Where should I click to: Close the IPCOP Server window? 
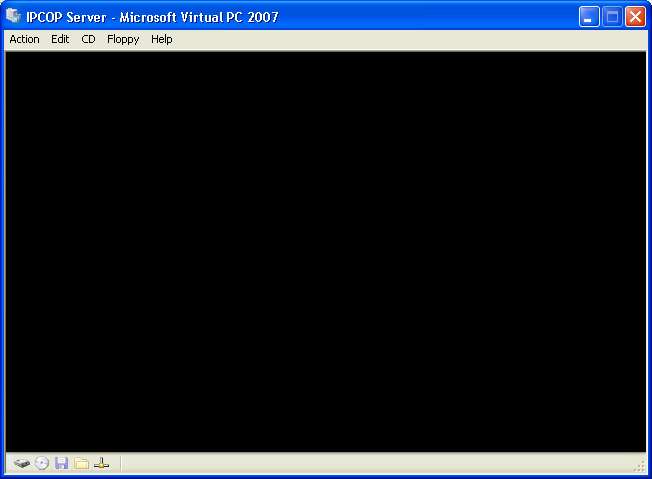[635, 17]
